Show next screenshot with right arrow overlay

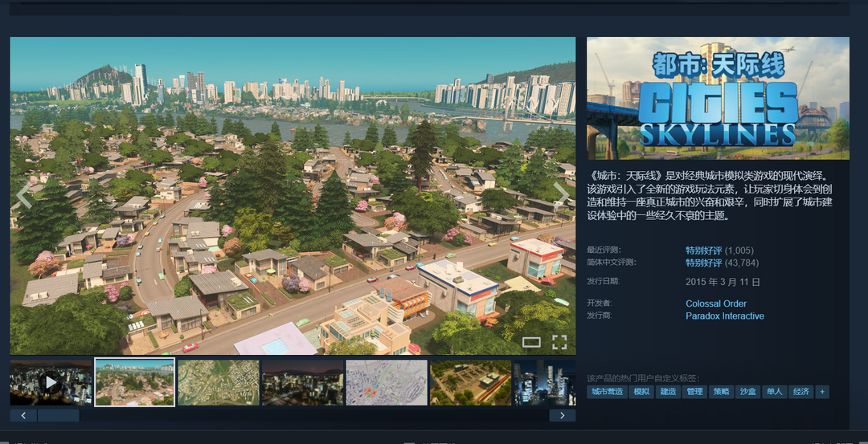click(x=561, y=195)
